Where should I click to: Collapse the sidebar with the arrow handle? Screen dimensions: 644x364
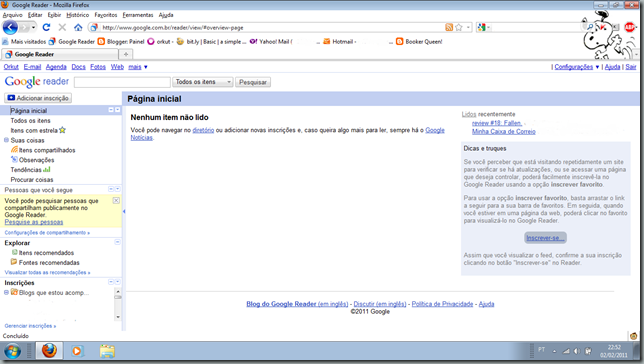tap(124, 211)
